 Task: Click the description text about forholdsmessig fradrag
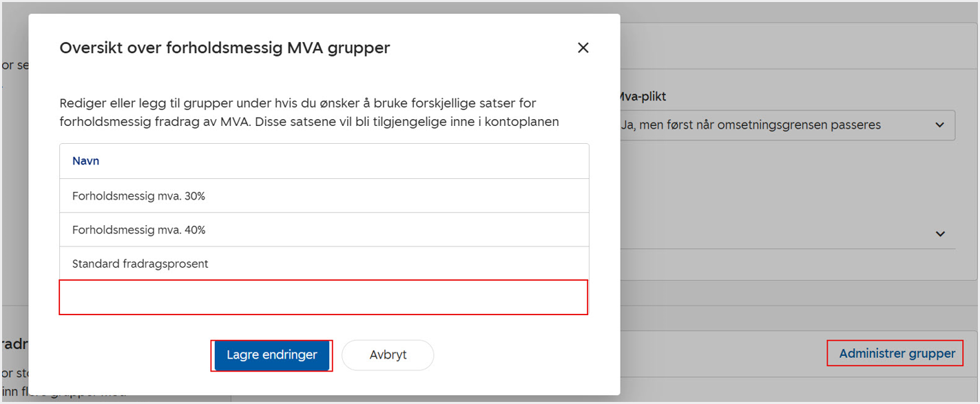(309, 112)
